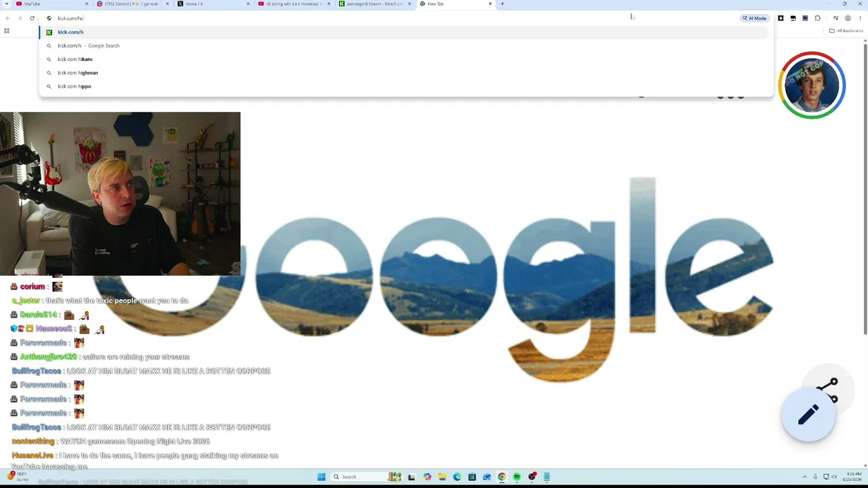Screen dimensions: 868x488
Task: Open the Chrome apps grid icon
Action: [x=7, y=30]
